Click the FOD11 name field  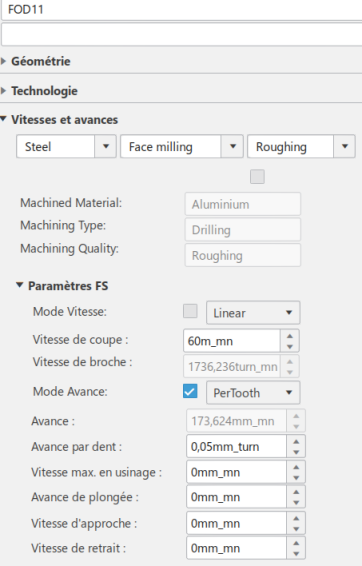[181, 10]
